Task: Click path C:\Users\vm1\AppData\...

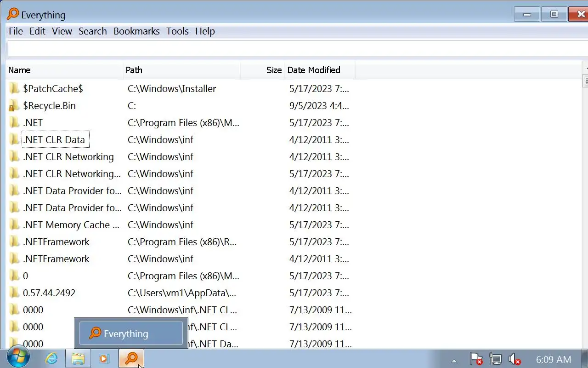Action: [x=182, y=293]
